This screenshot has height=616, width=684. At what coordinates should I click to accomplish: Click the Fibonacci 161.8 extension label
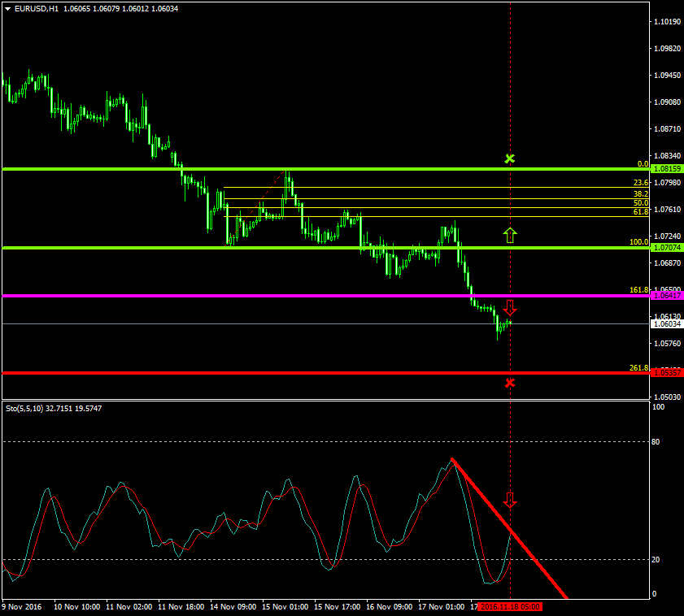[638, 289]
